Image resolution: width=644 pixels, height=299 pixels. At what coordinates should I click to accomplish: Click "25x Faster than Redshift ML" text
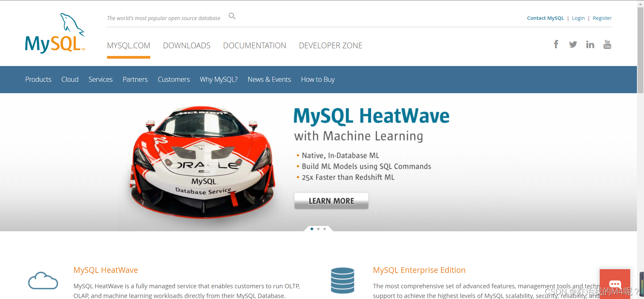click(348, 177)
